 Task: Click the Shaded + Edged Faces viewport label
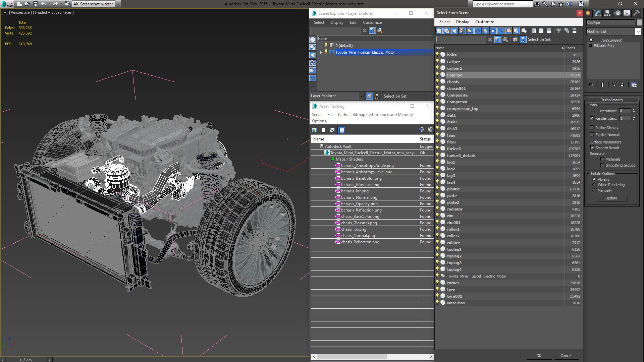pos(53,12)
